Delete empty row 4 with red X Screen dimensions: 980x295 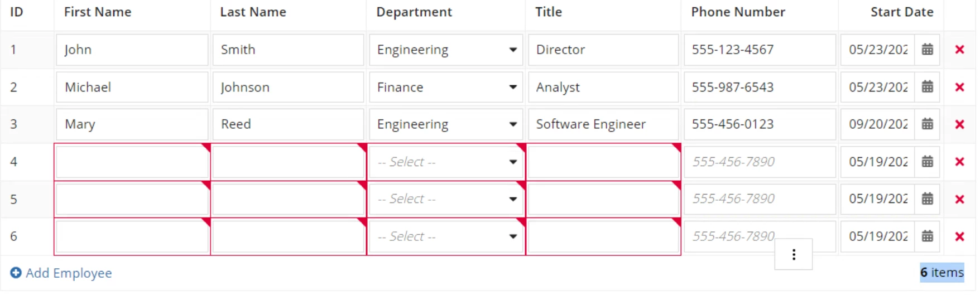pyautogui.click(x=959, y=162)
